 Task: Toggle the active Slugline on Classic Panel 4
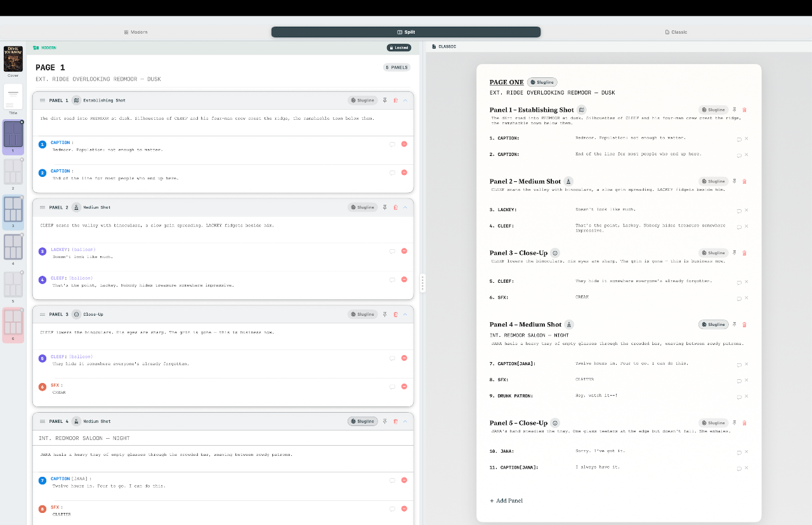(714, 325)
